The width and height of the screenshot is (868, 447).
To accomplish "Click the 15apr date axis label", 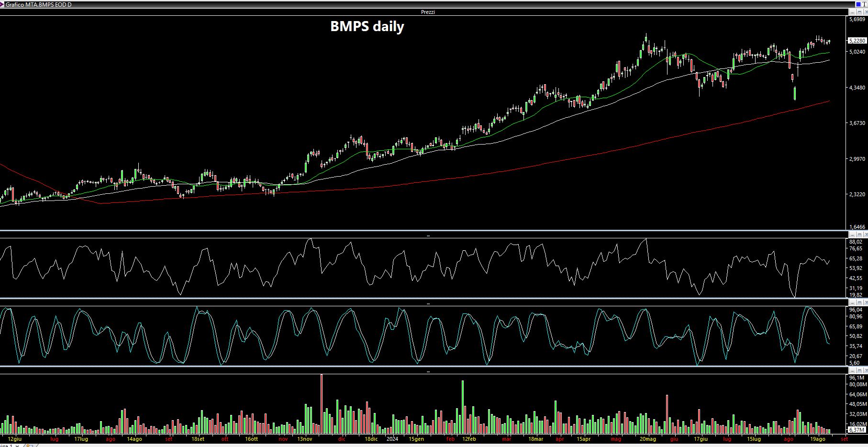I will (x=583, y=439).
